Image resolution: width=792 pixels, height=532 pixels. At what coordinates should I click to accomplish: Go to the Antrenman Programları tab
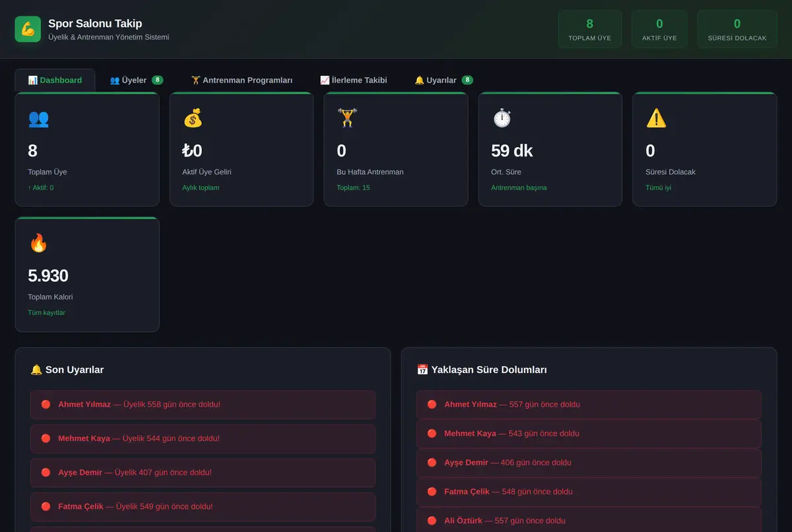point(242,81)
